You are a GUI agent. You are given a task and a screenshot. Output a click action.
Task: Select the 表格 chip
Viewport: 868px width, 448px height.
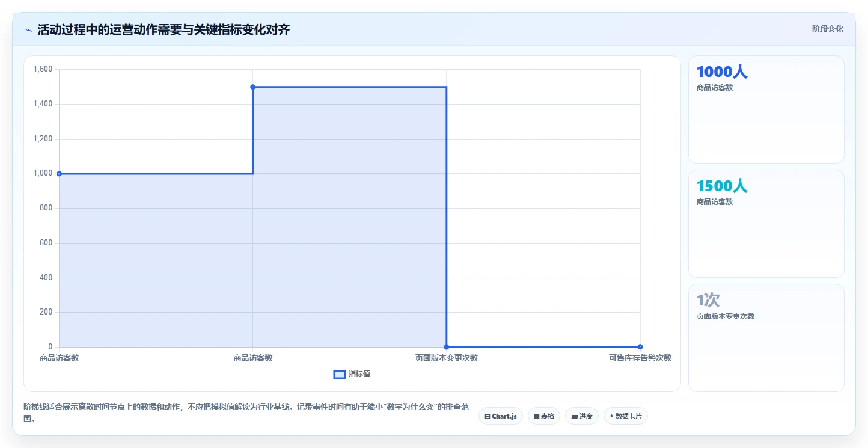click(x=544, y=416)
